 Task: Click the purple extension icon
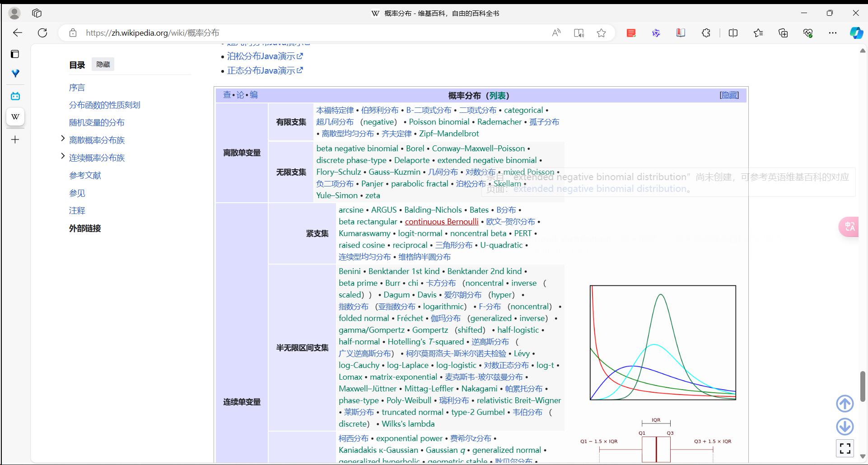point(656,33)
